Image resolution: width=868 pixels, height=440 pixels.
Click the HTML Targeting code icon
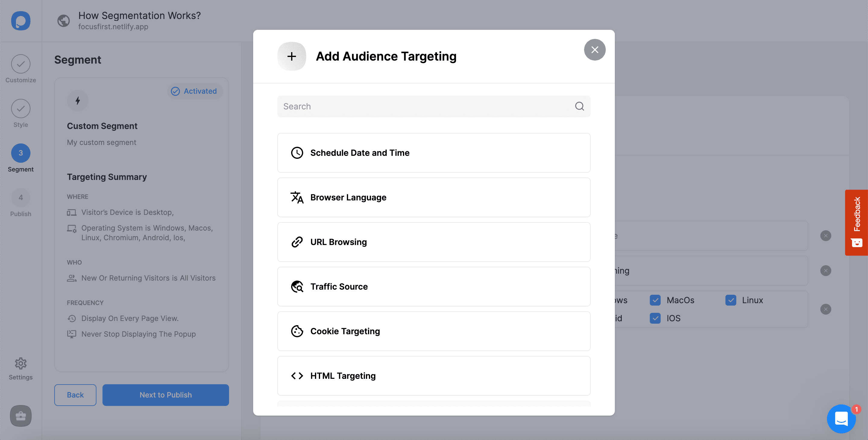tap(297, 376)
